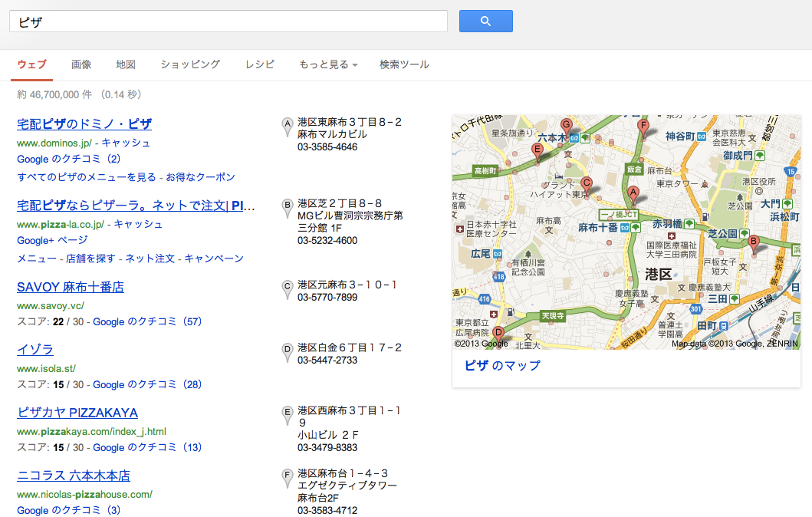This screenshot has height=517, width=812.
Task: Click list marker D beside the イゾラ address
Action: [288, 352]
